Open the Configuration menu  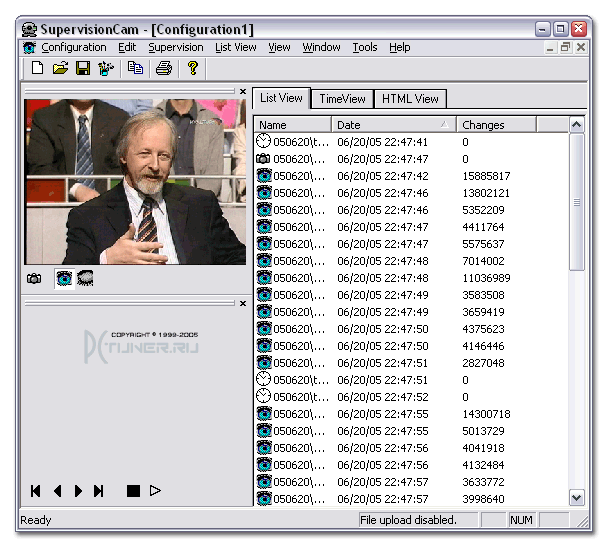73,47
